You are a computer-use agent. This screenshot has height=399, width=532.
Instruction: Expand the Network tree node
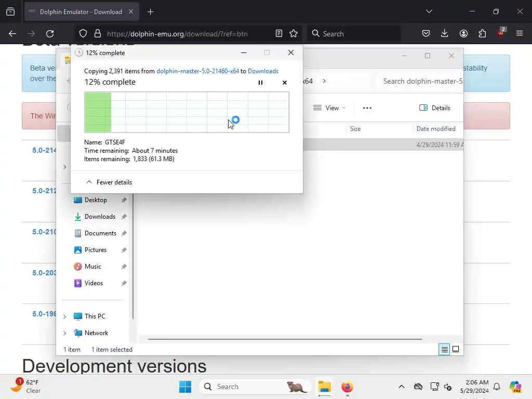pyautogui.click(x=65, y=333)
